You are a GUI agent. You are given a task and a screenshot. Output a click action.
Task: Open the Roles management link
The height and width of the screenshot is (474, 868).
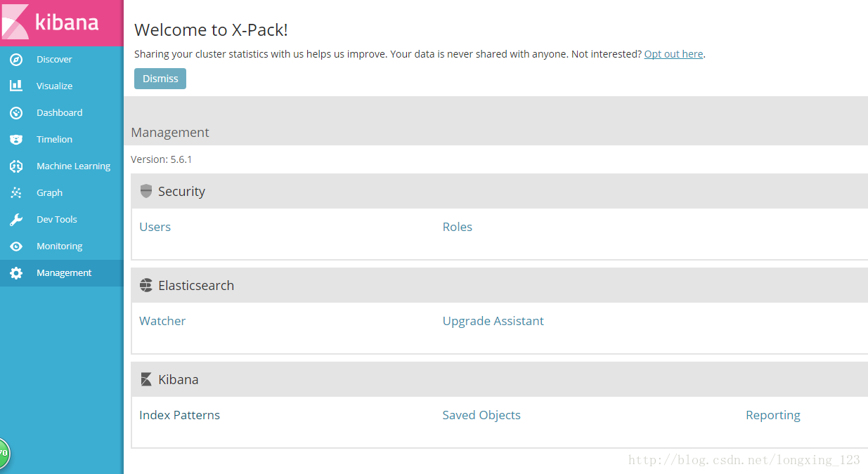(x=458, y=227)
